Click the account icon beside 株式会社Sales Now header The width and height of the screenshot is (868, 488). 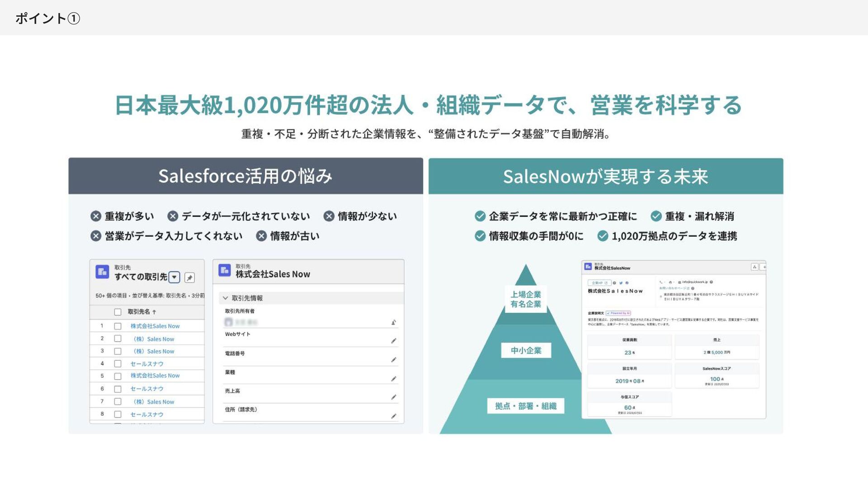(x=225, y=270)
